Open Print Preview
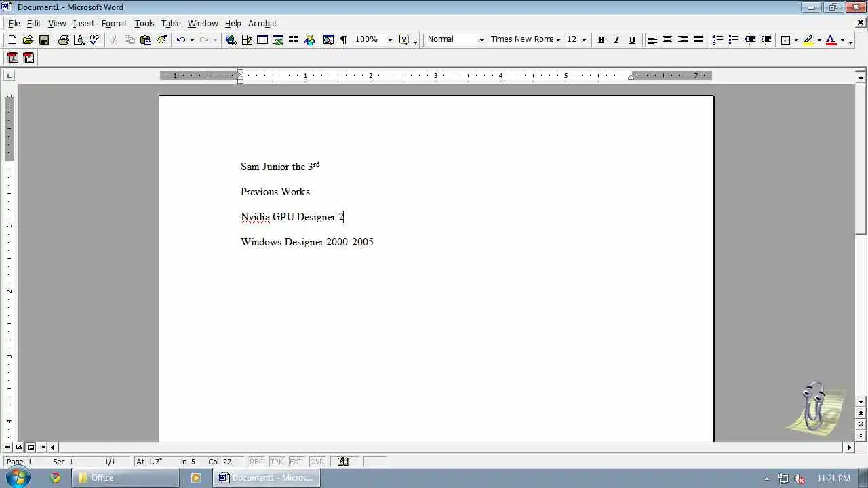Image resolution: width=868 pixels, height=488 pixels. [x=79, y=40]
